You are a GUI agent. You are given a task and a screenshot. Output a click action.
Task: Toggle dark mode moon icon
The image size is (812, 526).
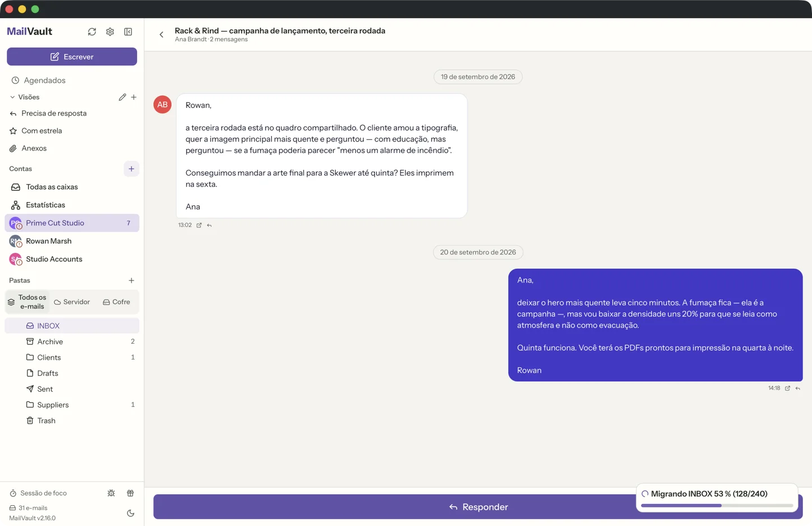[130, 513]
